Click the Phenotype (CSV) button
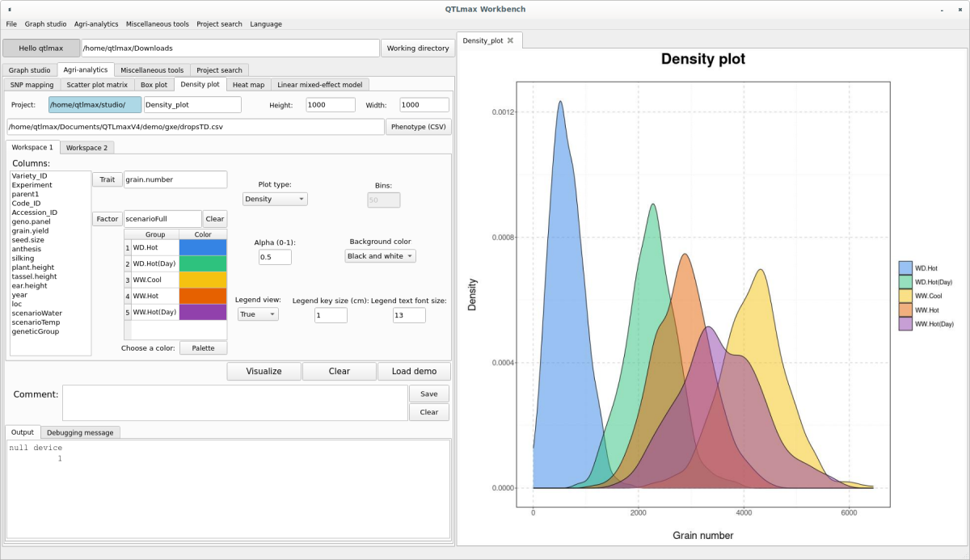This screenshot has width=970, height=560. pyautogui.click(x=418, y=127)
